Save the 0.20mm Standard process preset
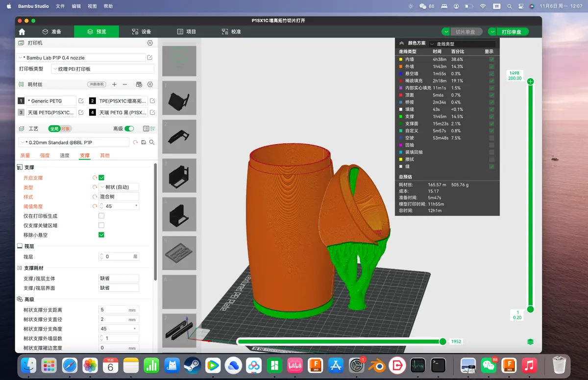Viewport: 588px width, 380px height. (144, 142)
